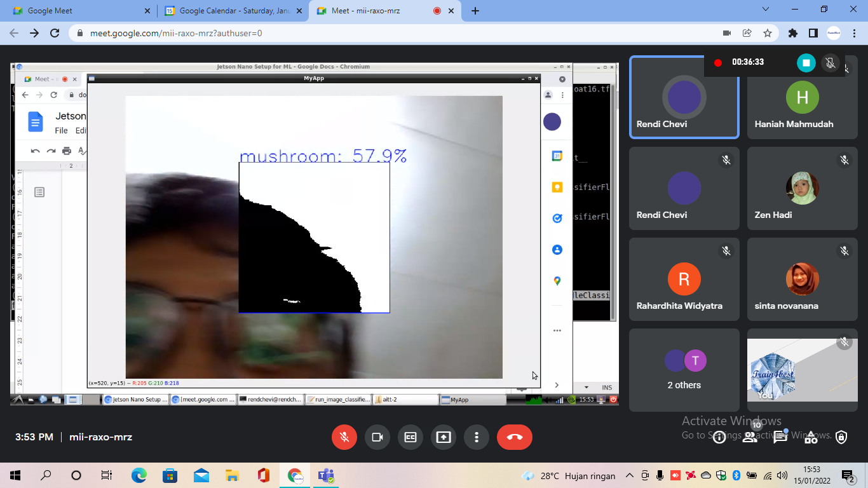This screenshot has height=488, width=868.
Task: Open the Meeting details info icon
Action: [719, 437]
